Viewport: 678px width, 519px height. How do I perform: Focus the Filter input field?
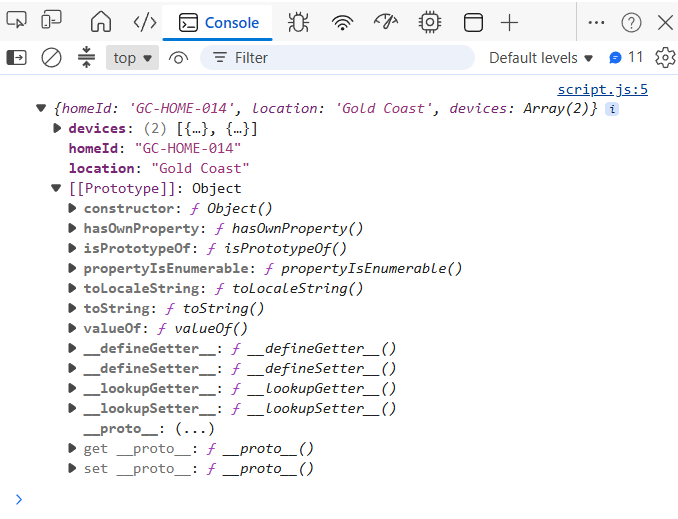coord(337,58)
